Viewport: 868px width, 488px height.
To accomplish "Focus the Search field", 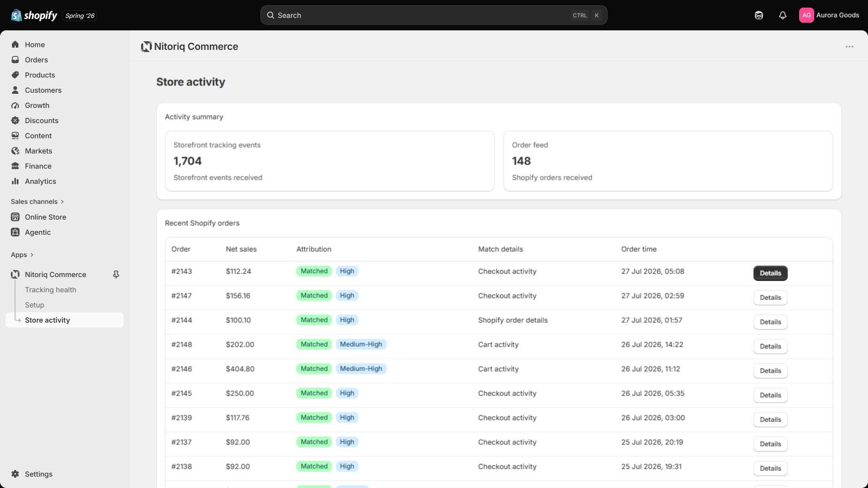I will (434, 15).
